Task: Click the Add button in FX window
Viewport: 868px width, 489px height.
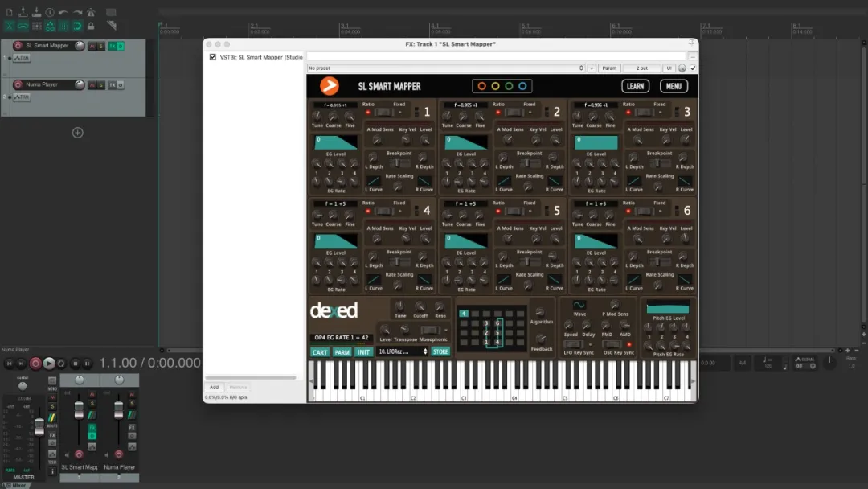Action: pyautogui.click(x=214, y=387)
